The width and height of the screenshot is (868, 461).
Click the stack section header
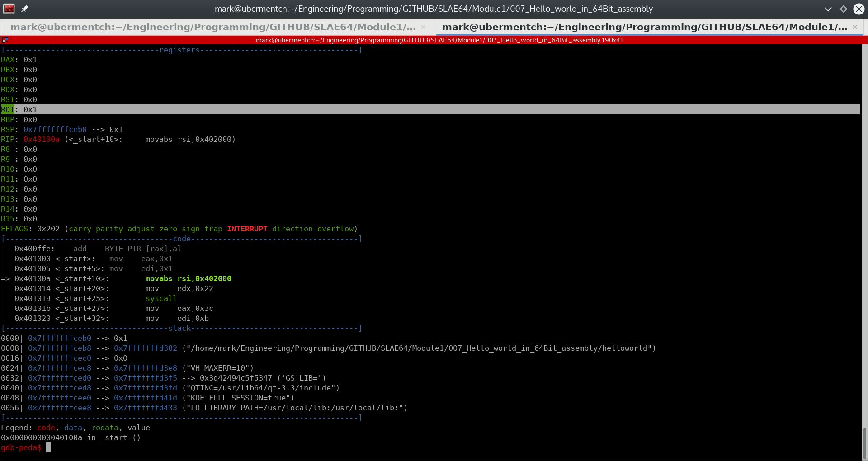pyautogui.click(x=181, y=328)
